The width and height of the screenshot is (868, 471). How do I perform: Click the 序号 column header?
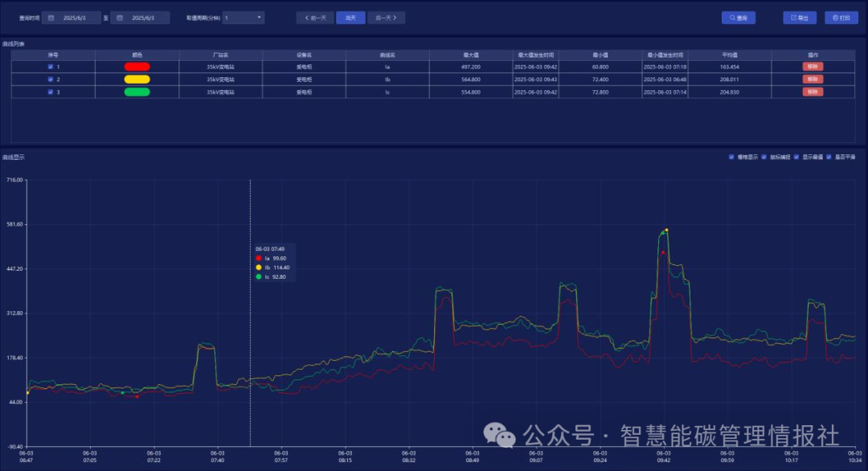[x=53, y=55]
